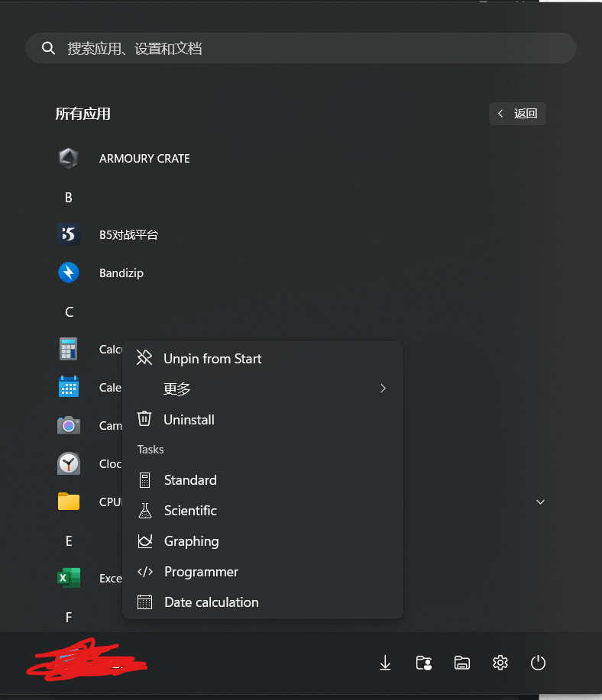Click the Power button icon
The image size is (602, 700).
point(538,663)
